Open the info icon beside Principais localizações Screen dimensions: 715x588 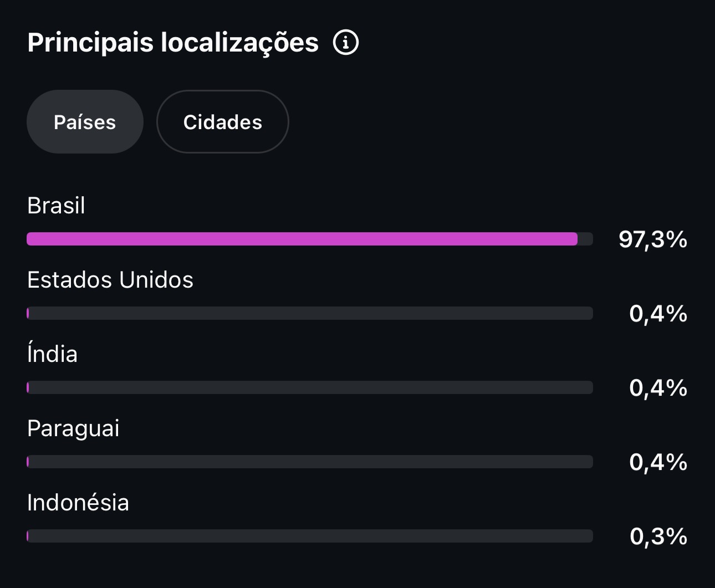point(346,42)
